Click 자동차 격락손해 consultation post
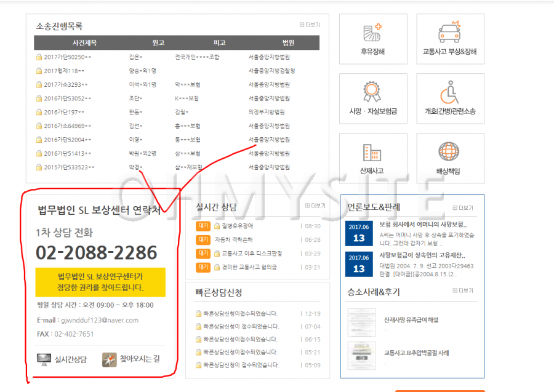Viewport: 554px width, 392px height. 233,240
